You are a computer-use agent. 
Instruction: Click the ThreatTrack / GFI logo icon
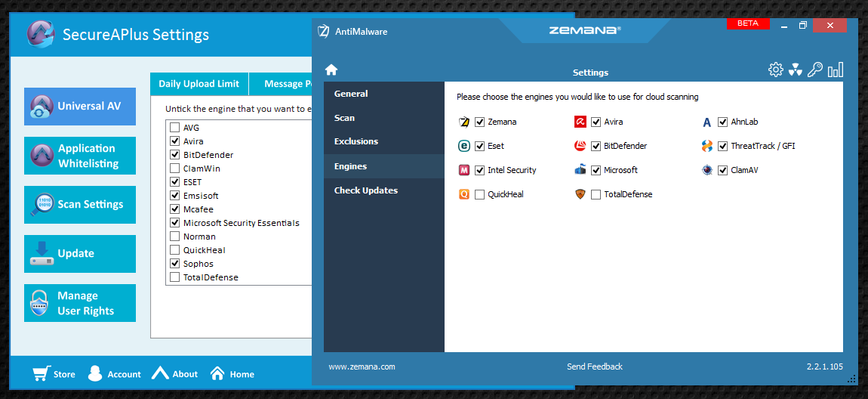pos(707,146)
